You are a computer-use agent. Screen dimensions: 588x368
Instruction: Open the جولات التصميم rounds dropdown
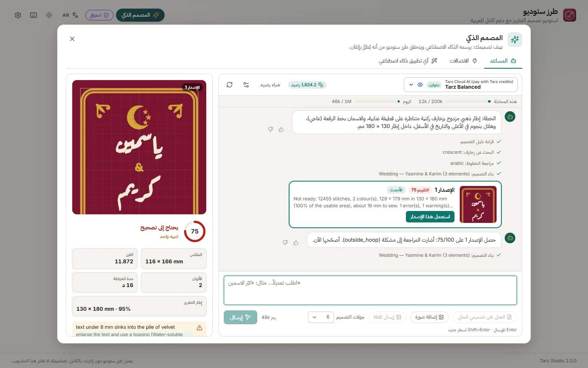click(x=321, y=317)
